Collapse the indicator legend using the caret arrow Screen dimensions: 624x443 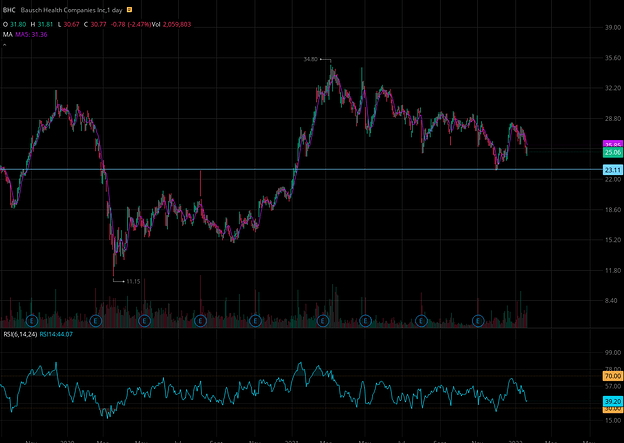pos(4,45)
